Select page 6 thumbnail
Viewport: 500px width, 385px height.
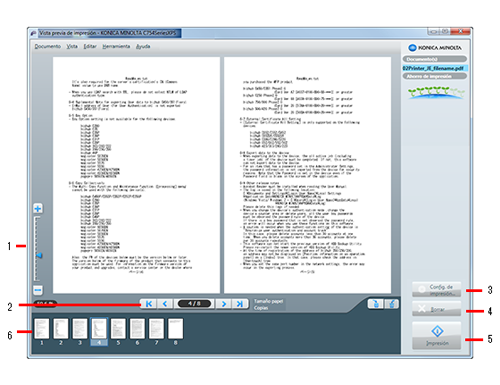point(137,329)
